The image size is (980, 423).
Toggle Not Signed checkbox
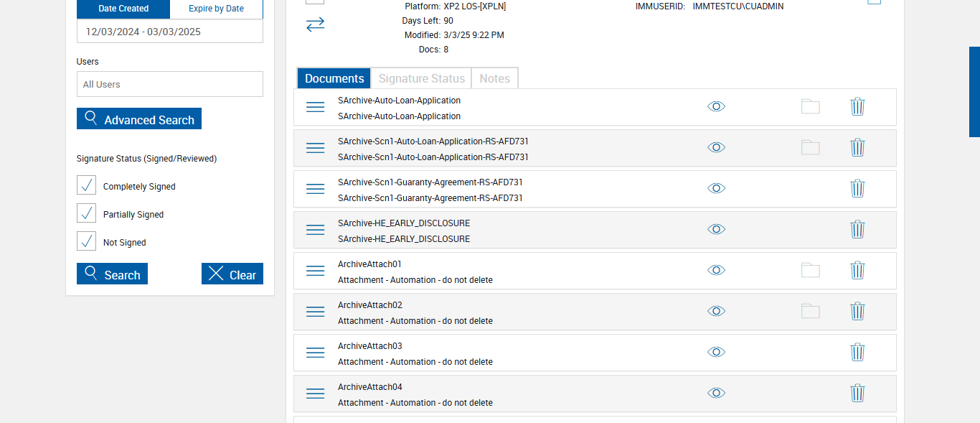pyautogui.click(x=86, y=241)
